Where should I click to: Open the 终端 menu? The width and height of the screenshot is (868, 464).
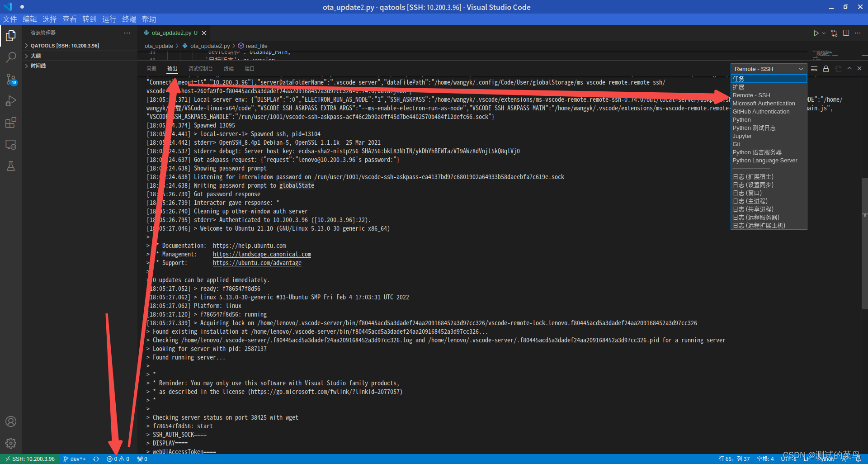click(129, 19)
